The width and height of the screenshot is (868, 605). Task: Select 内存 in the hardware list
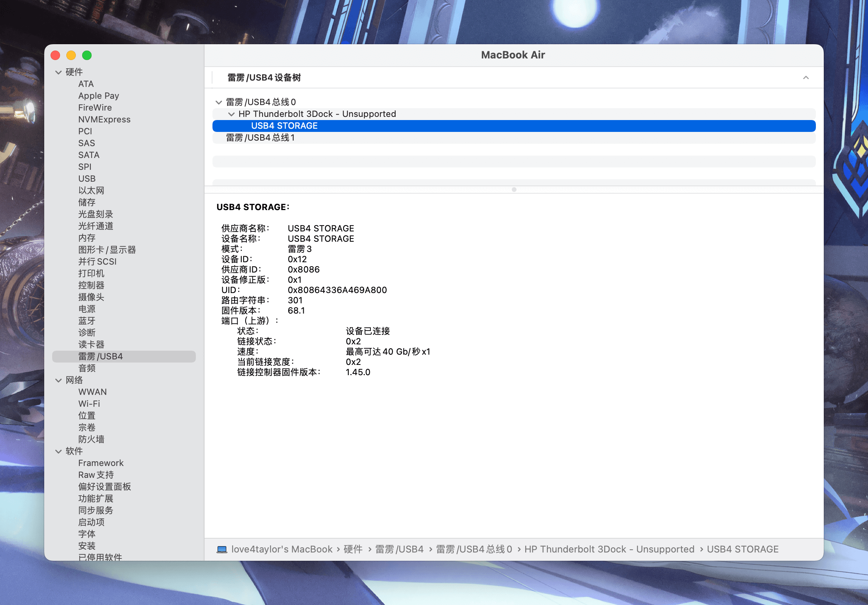86,238
